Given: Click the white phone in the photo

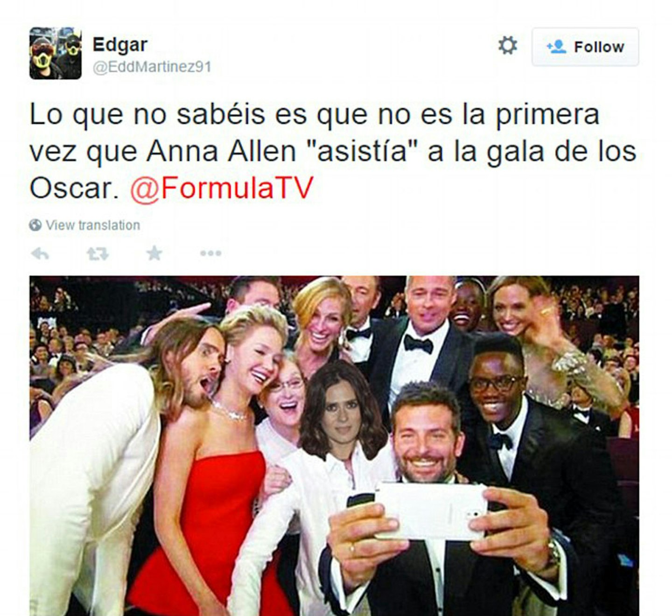Looking at the screenshot, I should coord(431,511).
